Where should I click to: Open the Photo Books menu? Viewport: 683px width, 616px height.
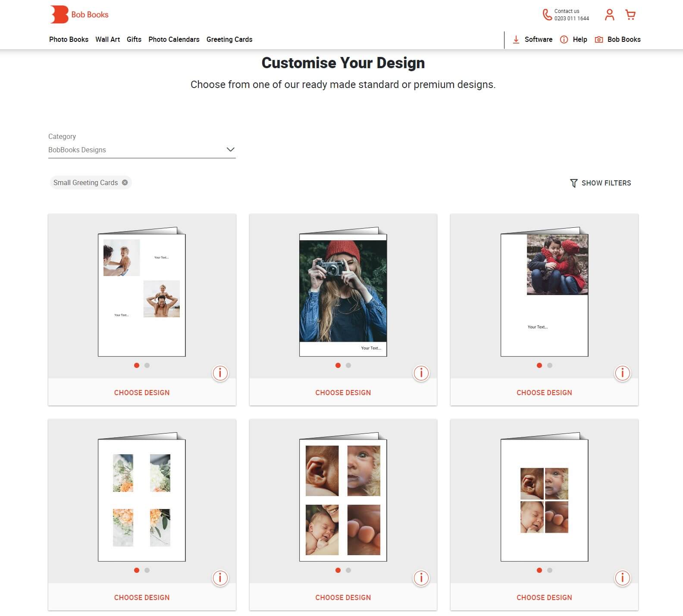69,39
